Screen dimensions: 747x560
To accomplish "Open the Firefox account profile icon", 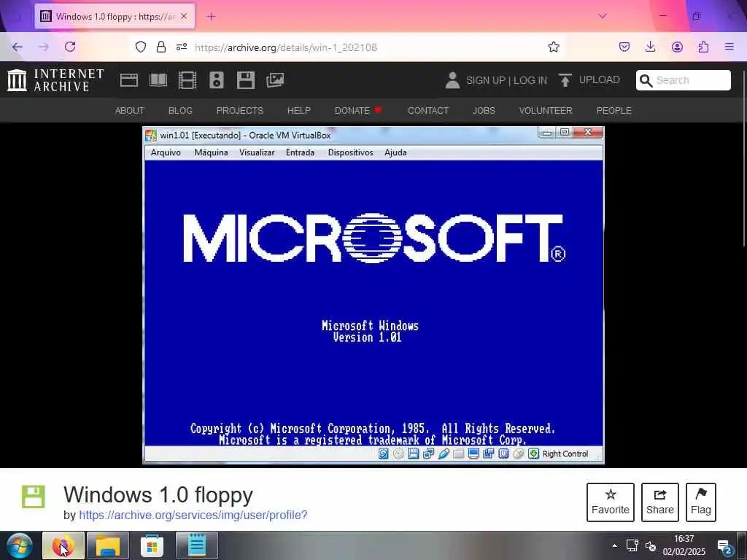I will 677,47.
